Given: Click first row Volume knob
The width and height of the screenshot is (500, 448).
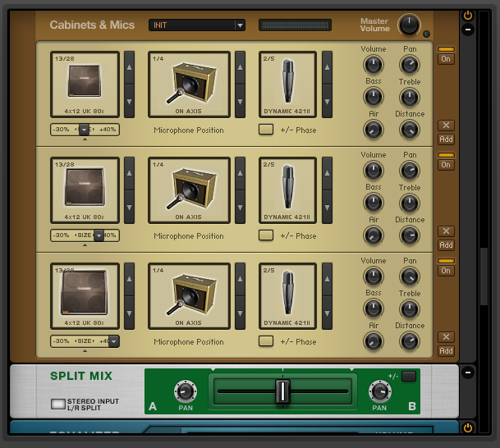Looking at the screenshot, I should click(x=373, y=65).
